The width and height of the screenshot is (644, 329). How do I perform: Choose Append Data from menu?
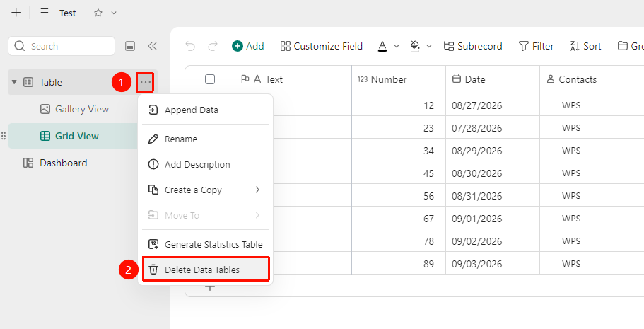(x=205, y=110)
